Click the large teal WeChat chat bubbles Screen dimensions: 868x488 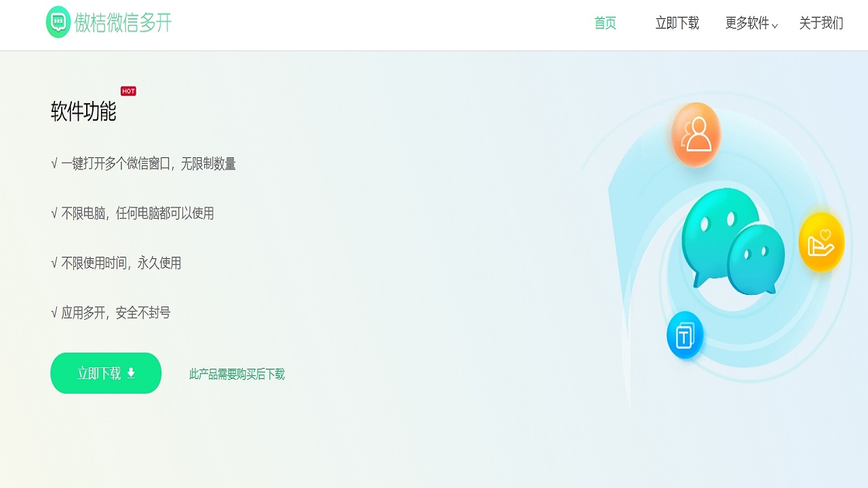[x=732, y=241]
